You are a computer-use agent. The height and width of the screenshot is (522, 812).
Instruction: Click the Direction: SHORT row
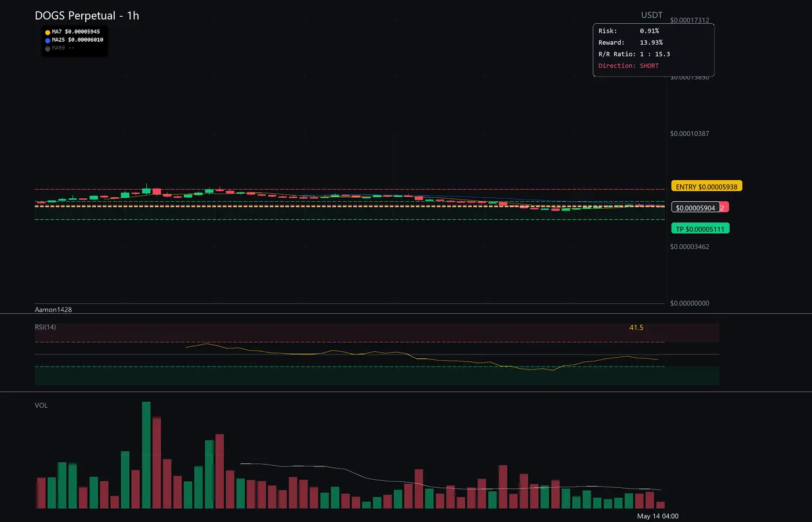coord(629,66)
